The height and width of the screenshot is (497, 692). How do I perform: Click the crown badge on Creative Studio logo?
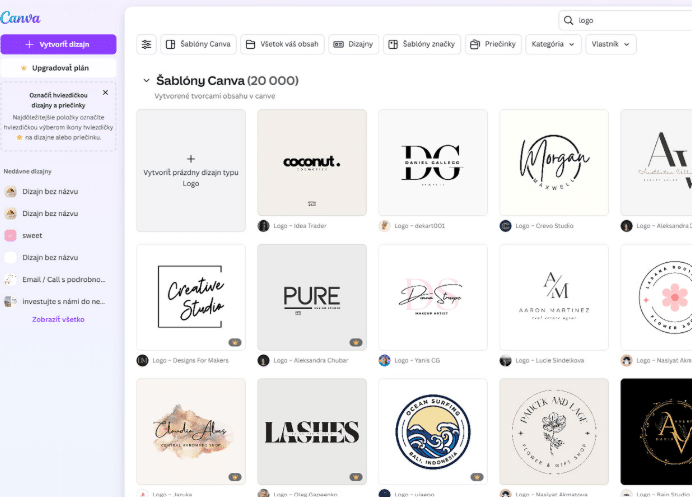[x=235, y=342]
